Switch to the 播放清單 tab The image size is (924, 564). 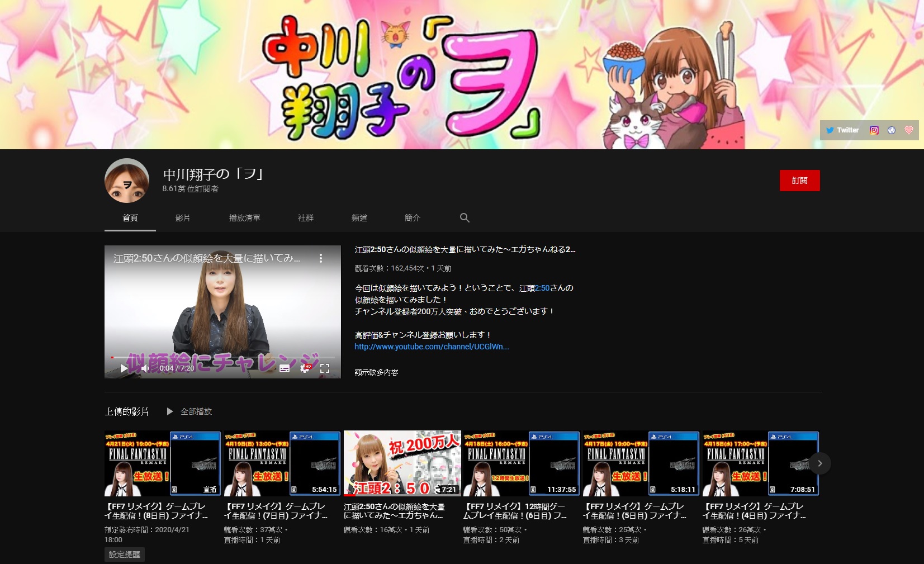(244, 218)
